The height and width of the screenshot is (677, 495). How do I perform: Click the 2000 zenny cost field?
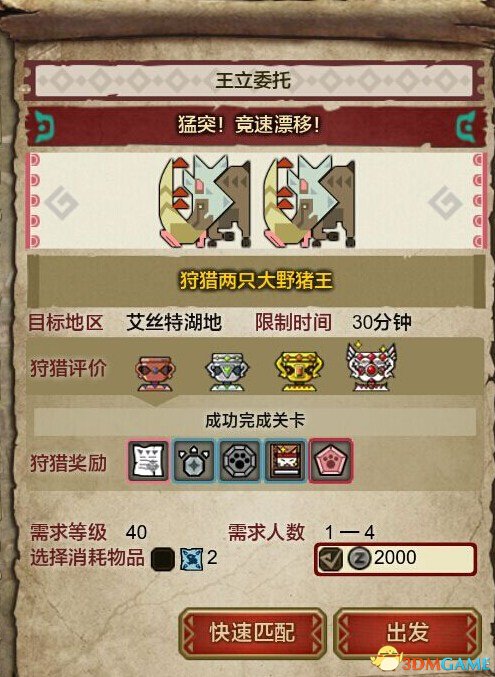(x=396, y=559)
